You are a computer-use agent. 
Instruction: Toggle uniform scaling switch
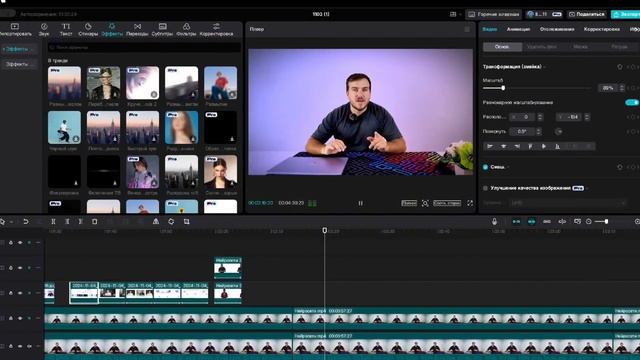[632, 102]
